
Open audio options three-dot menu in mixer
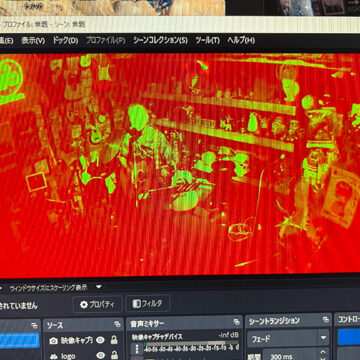click(137, 349)
